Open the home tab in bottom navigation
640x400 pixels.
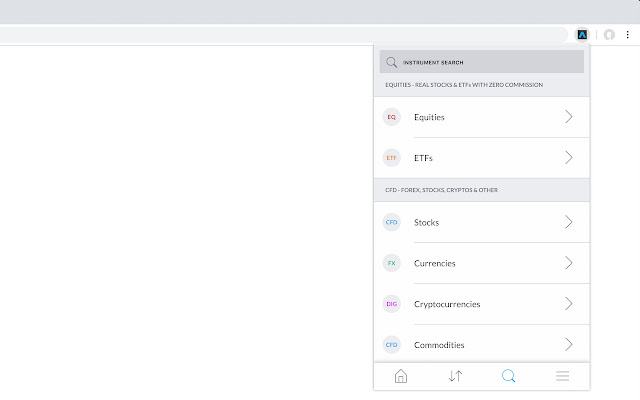tap(401, 376)
